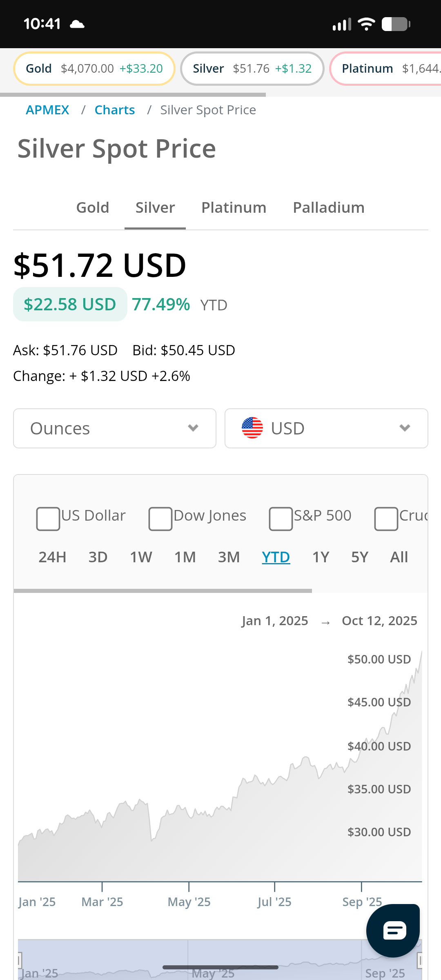441x980 pixels.
Task: Tap the Wi-Fi status icon
Action: [x=366, y=24]
